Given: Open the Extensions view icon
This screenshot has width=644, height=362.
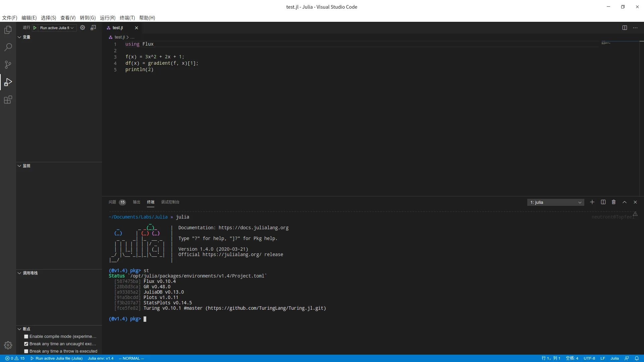Looking at the screenshot, I should point(8,100).
